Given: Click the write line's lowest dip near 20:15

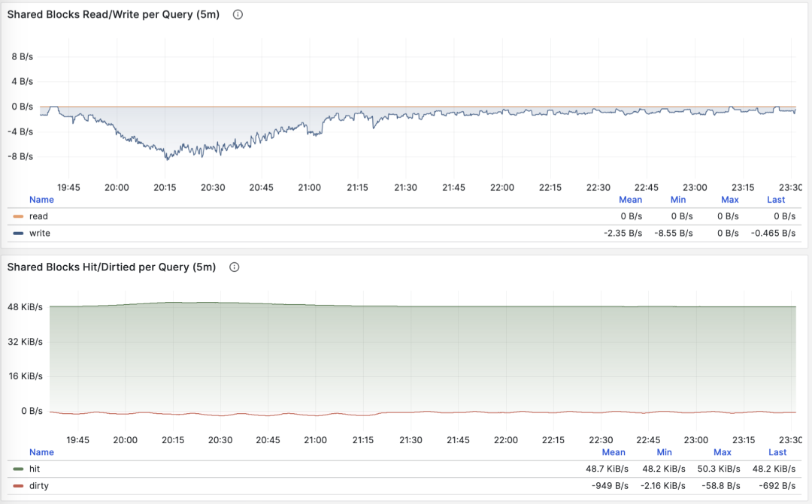Looking at the screenshot, I should [167, 158].
